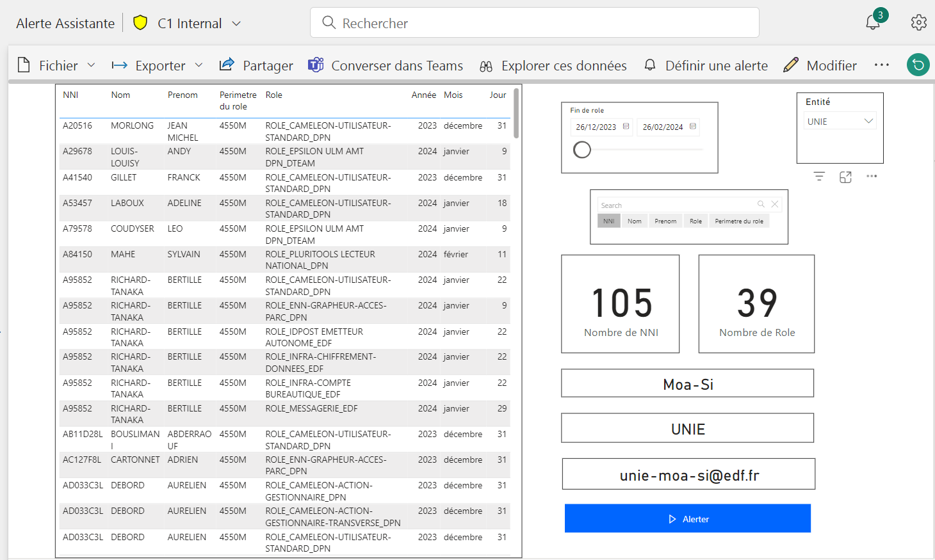
Task: Clear the slicer search with X
Action: 775,204
